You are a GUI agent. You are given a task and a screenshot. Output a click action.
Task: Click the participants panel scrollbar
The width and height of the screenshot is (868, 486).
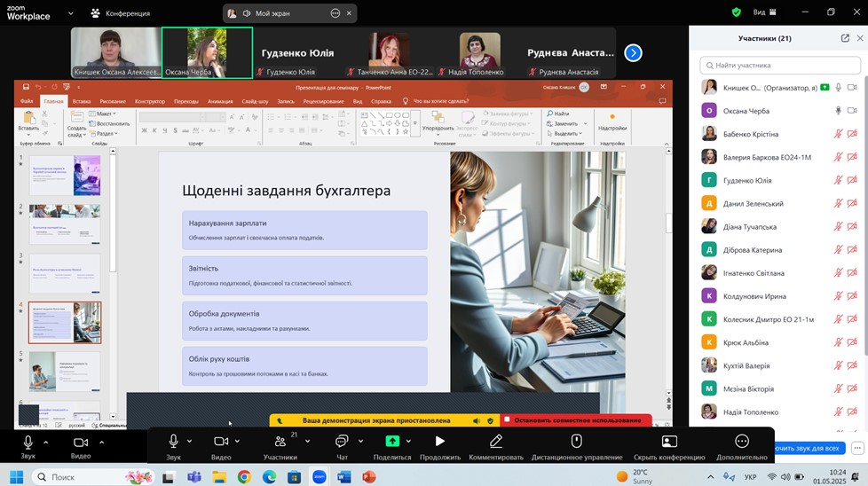point(865,216)
